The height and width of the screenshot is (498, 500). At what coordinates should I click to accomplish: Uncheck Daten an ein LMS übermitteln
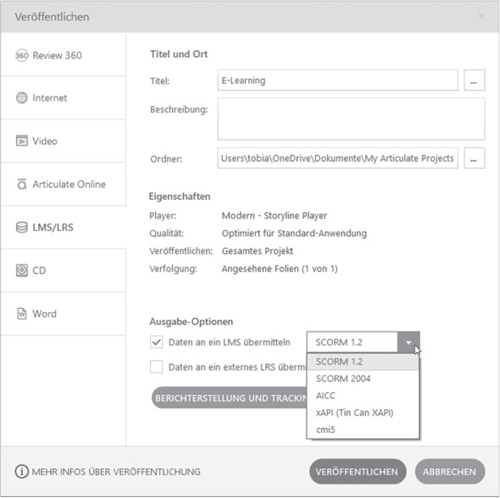point(156,342)
